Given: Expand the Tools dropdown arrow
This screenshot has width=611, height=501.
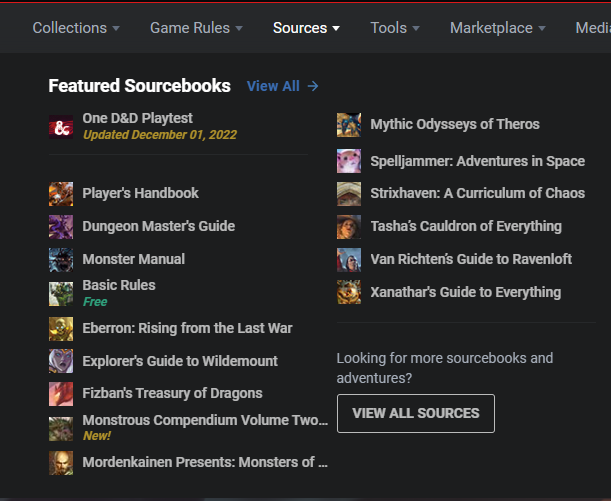Looking at the screenshot, I should (416, 28).
